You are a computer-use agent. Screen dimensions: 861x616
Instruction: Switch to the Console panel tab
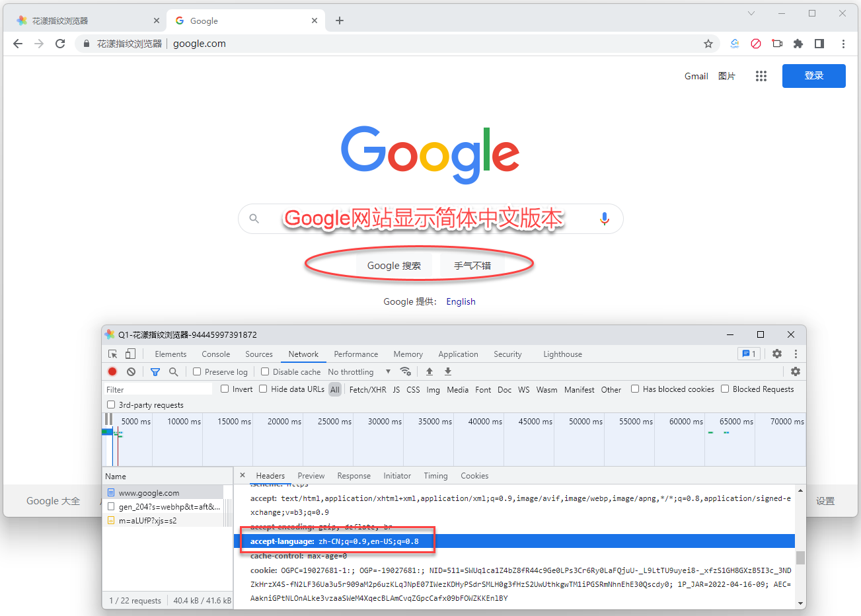tap(216, 354)
